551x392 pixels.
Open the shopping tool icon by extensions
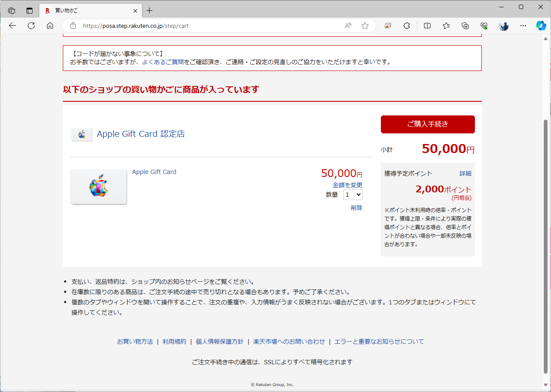click(x=388, y=26)
